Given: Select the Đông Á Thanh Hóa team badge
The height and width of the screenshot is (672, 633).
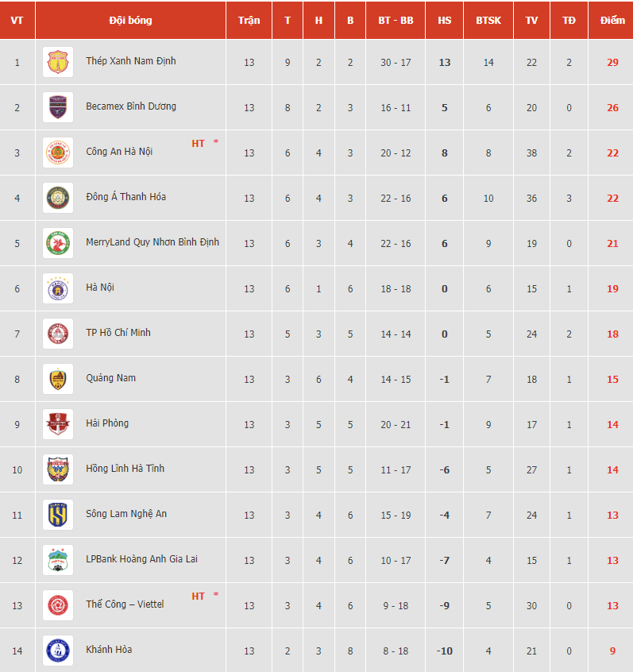Looking at the screenshot, I should 58,198.
